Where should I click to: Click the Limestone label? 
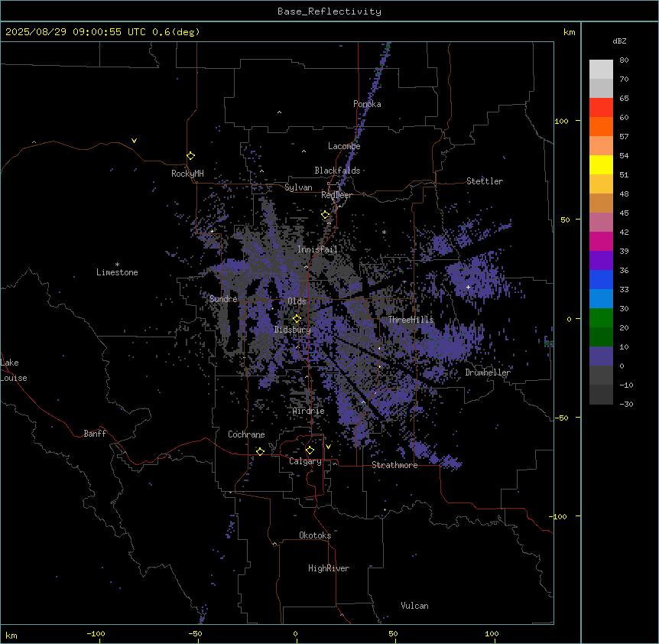coord(117,272)
